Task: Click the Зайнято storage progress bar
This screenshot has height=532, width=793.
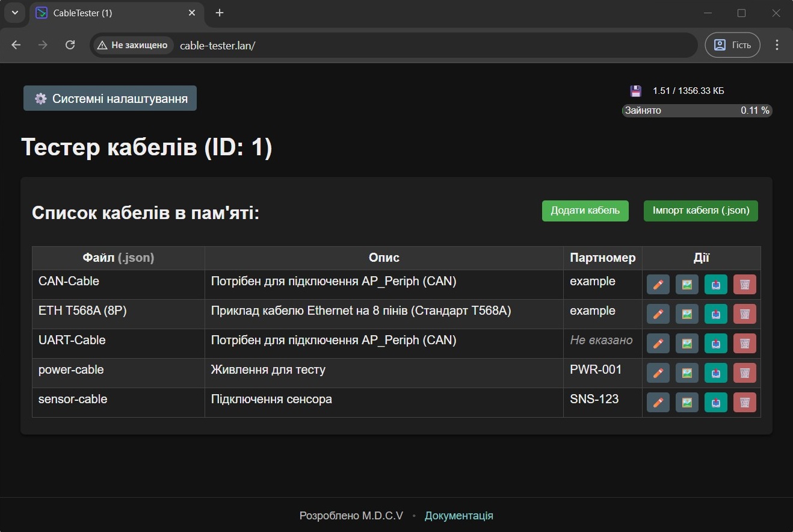Action: tap(697, 111)
